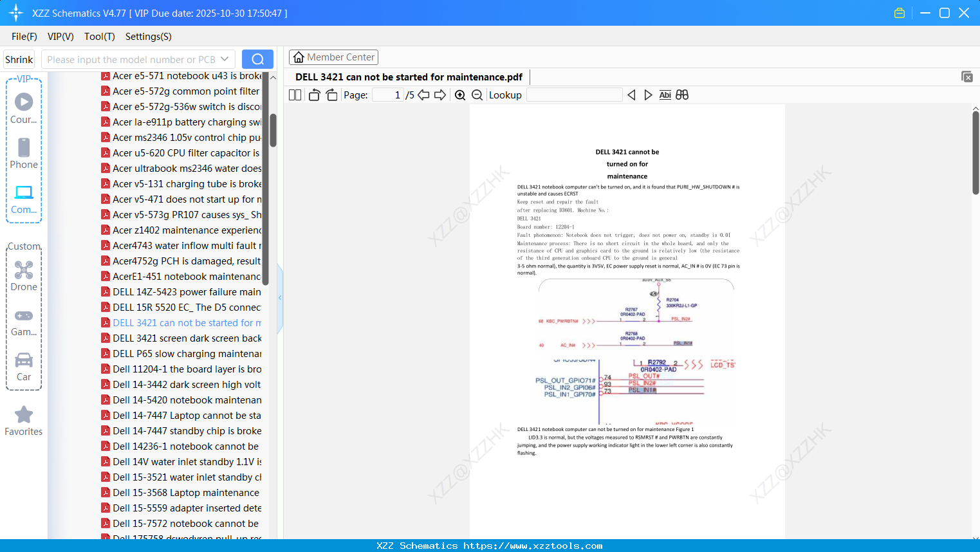
Task: Open Acer4743 water inflow multi fault file
Action: click(x=181, y=246)
